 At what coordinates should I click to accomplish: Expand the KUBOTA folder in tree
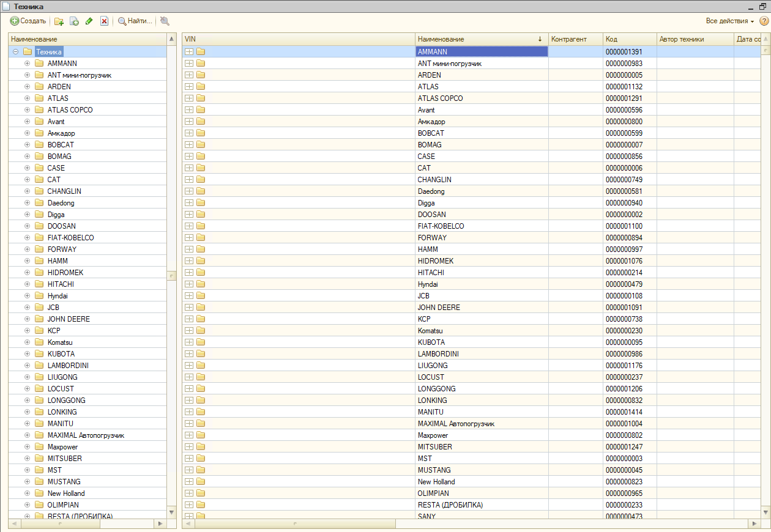(x=27, y=354)
